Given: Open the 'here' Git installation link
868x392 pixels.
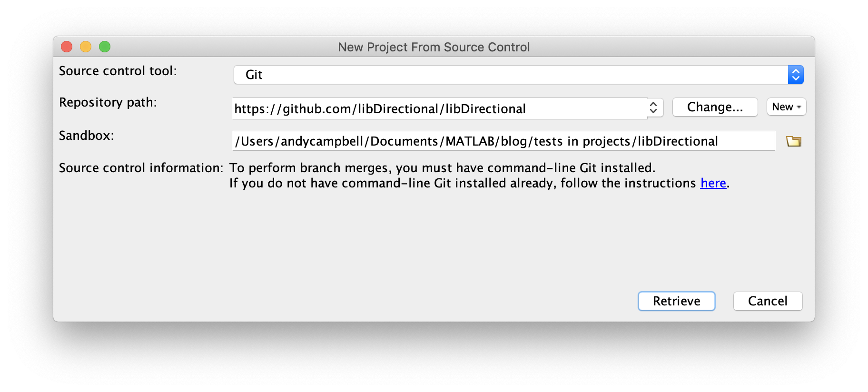Looking at the screenshot, I should [x=713, y=183].
